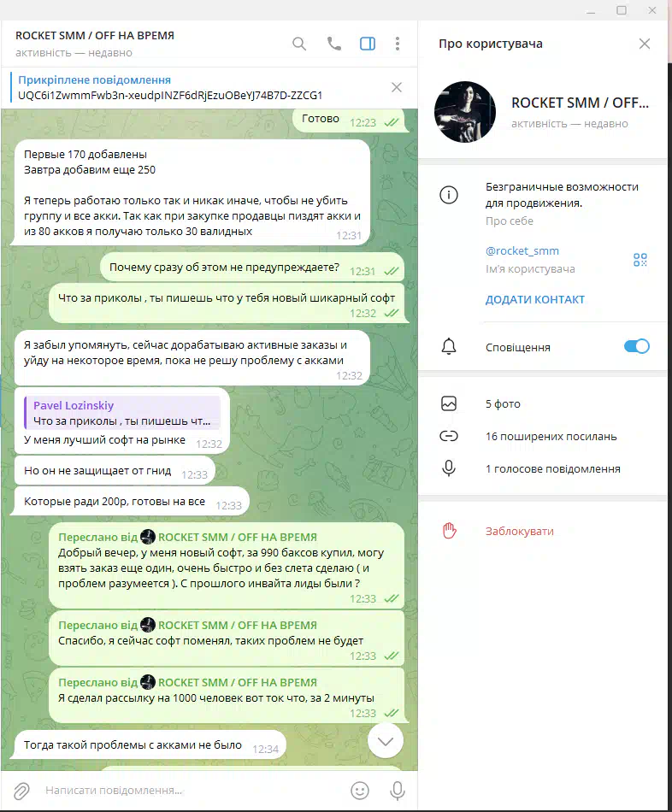Start a voice call with ROCKET SMM
The height and width of the screenshot is (812, 672).
[x=334, y=44]
